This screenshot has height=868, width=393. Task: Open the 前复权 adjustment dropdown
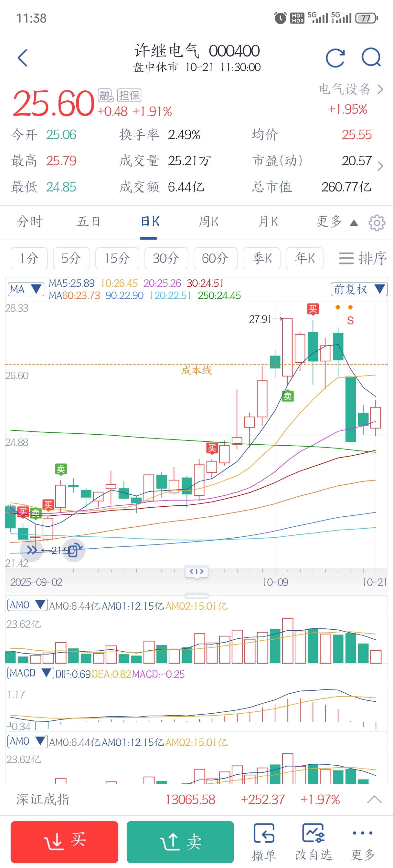click(x=359, y=289)
